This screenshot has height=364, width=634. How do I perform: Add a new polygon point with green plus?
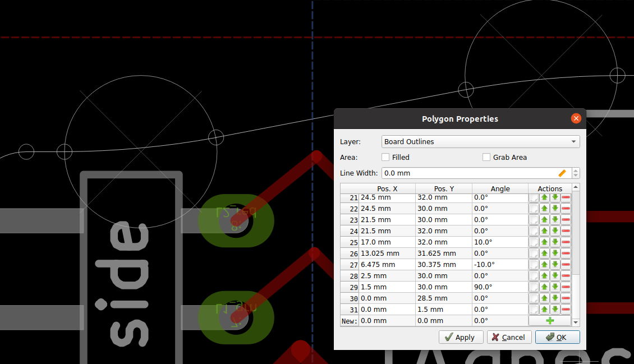click(550, 320)
